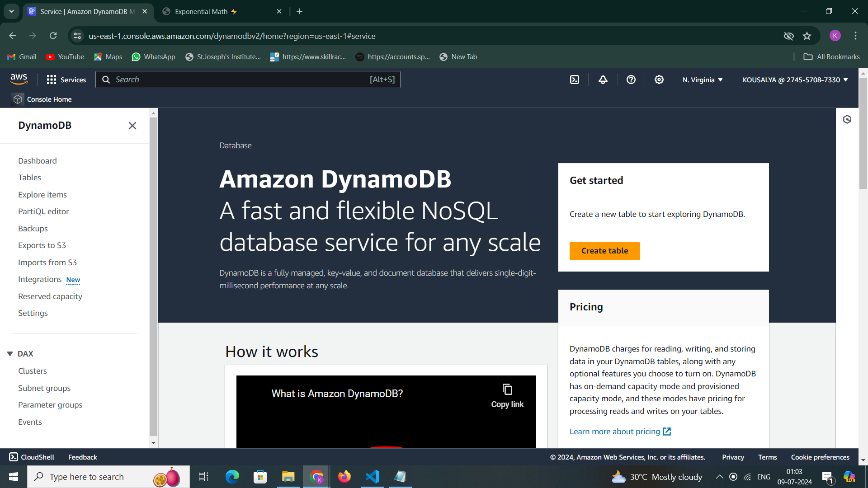Open the Services grid menu
The image size is (868, 488).
coord(66,80)
